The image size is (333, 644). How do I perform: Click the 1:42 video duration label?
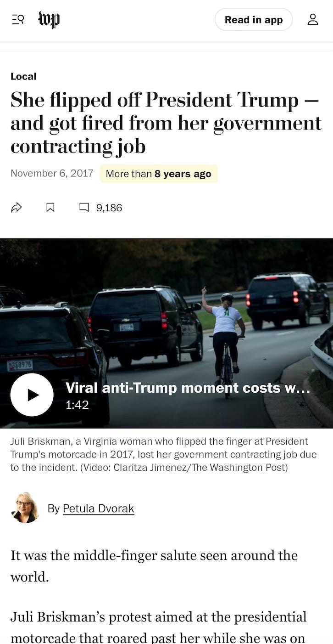(77, 405)
